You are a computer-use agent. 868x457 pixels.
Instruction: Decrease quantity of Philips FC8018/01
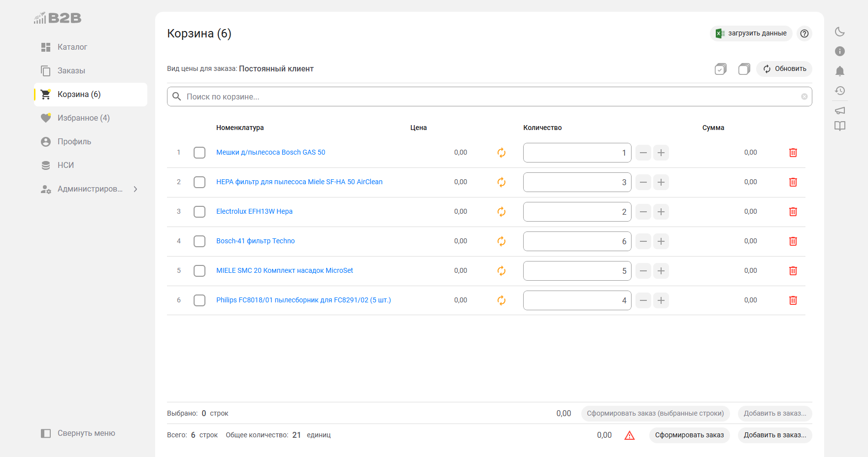[643, 300]
